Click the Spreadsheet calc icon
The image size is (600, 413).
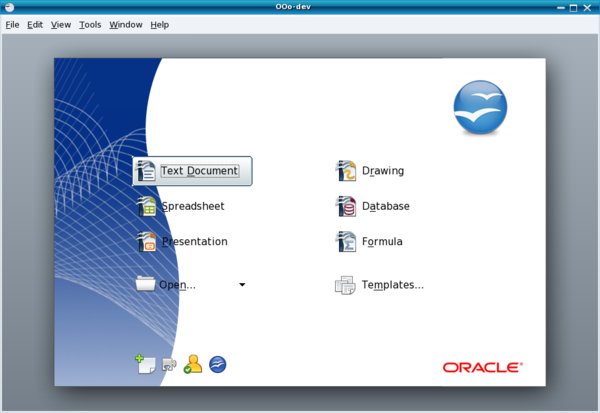click(146, 206)
